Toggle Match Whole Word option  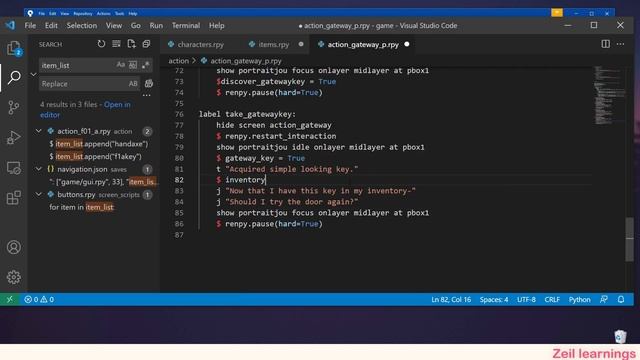tap(133, 65)
